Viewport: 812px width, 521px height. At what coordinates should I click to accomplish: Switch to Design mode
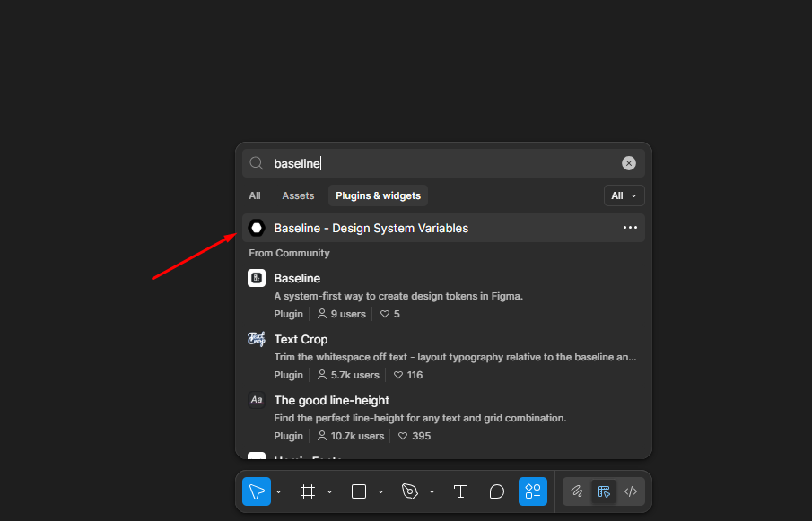[604, 491]
